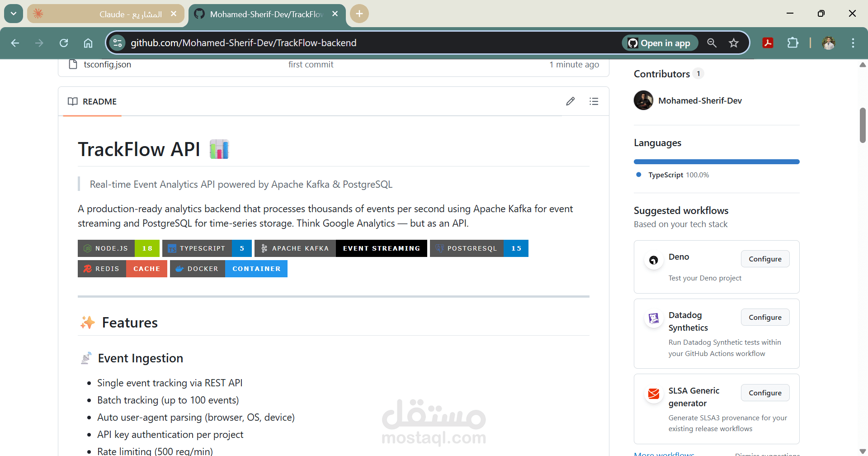Go back to previous page
Image resolution: width=868 pixels, height=456 pixels.
click(x=15, y=43)
